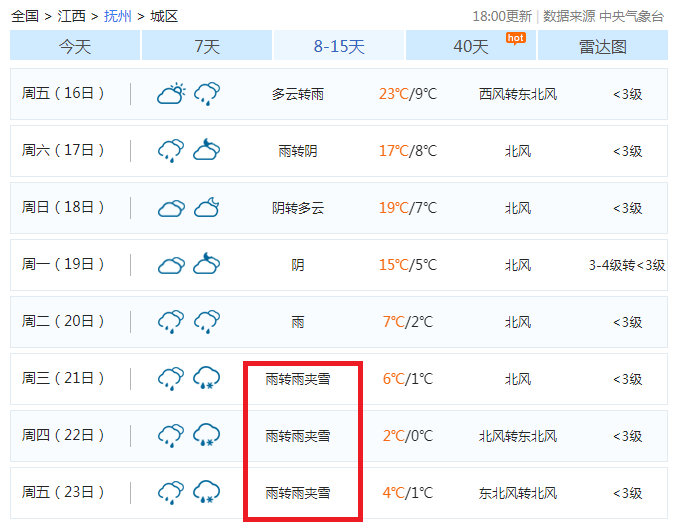Image resolution: width=675 pixels, height=527 pixels.
Task: Click Thursday 22nd 雨转雨夹雪 forecast text
Action: [x=298, y=436]
